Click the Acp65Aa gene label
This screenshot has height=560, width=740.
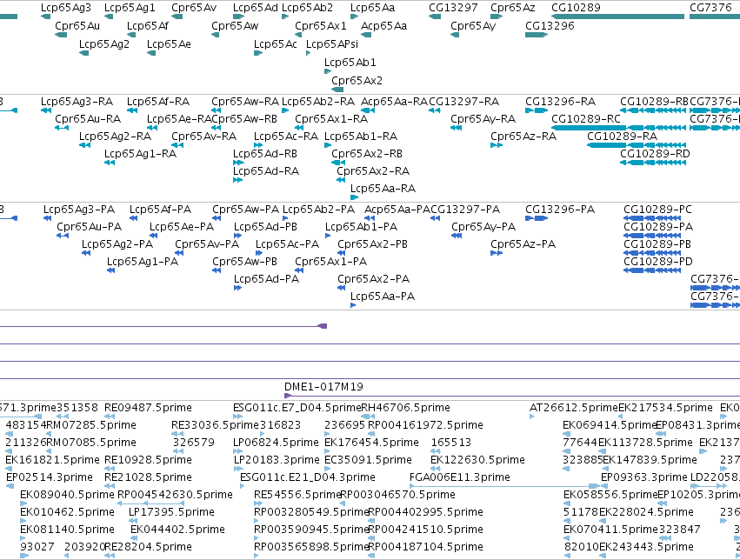click(x=383, y=25)
